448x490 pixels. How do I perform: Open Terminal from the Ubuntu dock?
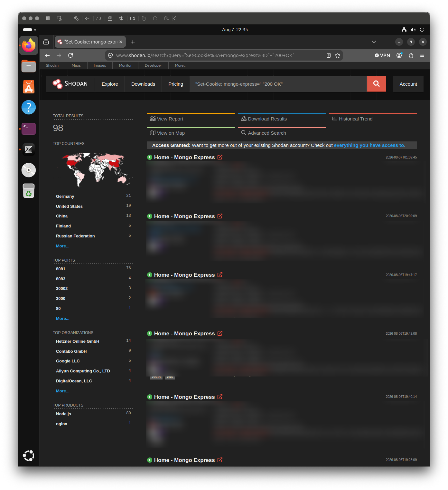pyautogui.click(x=29, y=129)
